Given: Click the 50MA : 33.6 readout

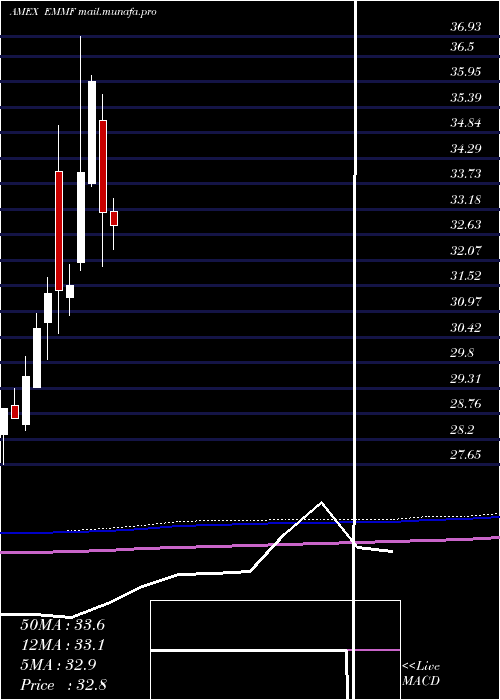Looking at the screenshot, I should click(x=62, y=625).
